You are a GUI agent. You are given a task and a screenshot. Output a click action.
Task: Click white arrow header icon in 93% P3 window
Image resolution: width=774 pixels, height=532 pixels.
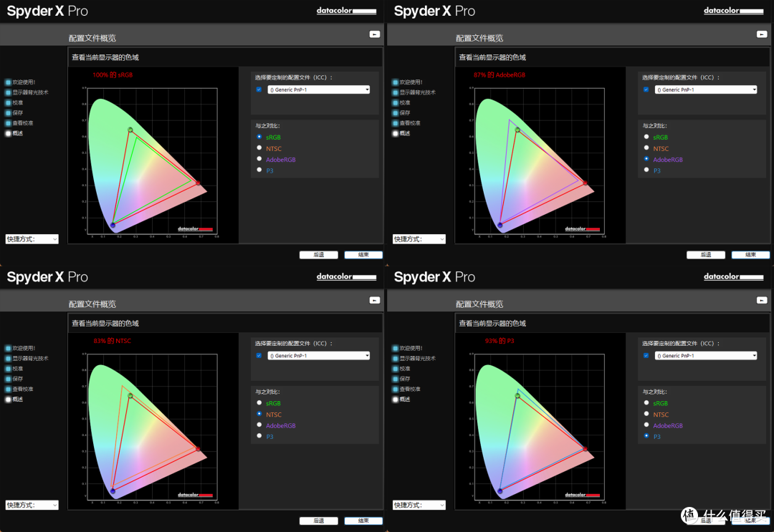pyautogui.click(x=762, y=300)
